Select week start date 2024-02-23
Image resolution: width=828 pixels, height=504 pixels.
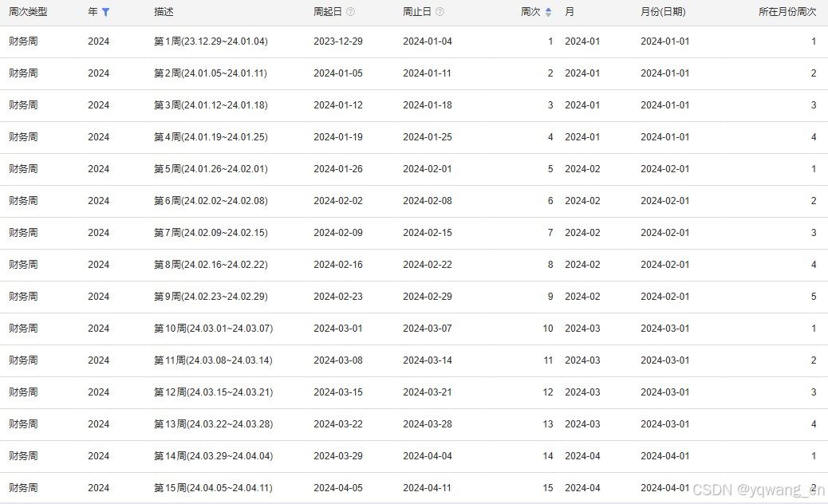338,297
